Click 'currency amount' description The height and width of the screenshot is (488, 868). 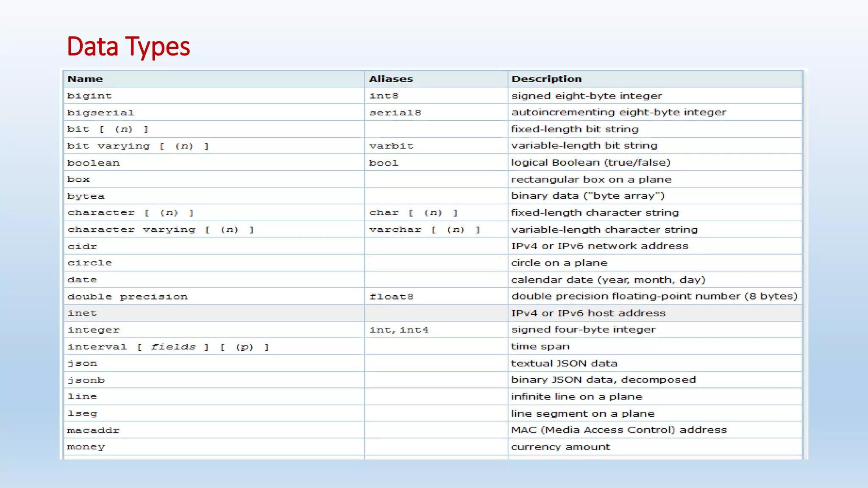[561, 447]
